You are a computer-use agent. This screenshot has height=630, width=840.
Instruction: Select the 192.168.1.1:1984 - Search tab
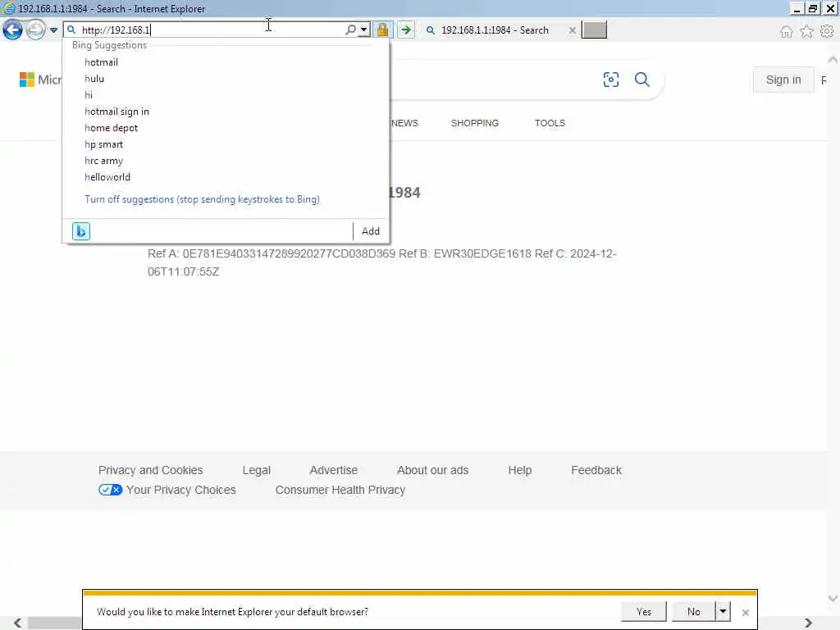(x=495, y=30)
